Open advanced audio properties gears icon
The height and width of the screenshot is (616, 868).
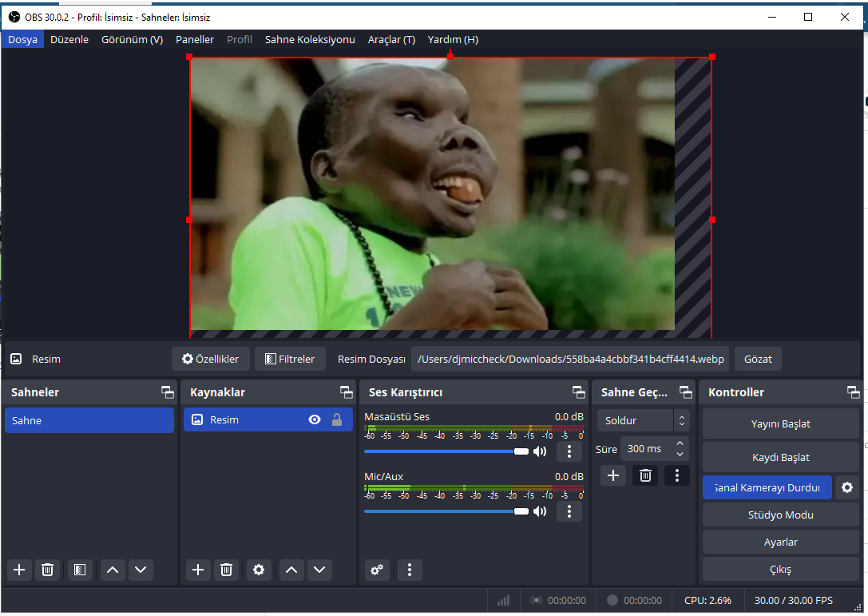point(377,570)
